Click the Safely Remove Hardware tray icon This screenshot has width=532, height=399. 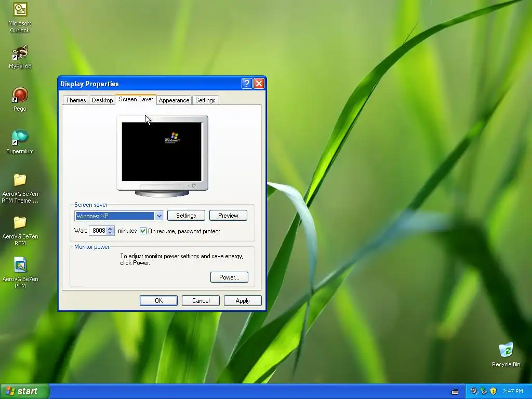[x=484, y=391]
